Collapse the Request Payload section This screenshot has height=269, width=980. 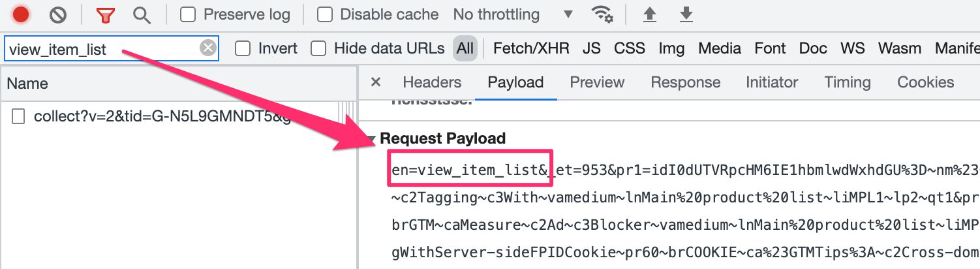[371, 138]
